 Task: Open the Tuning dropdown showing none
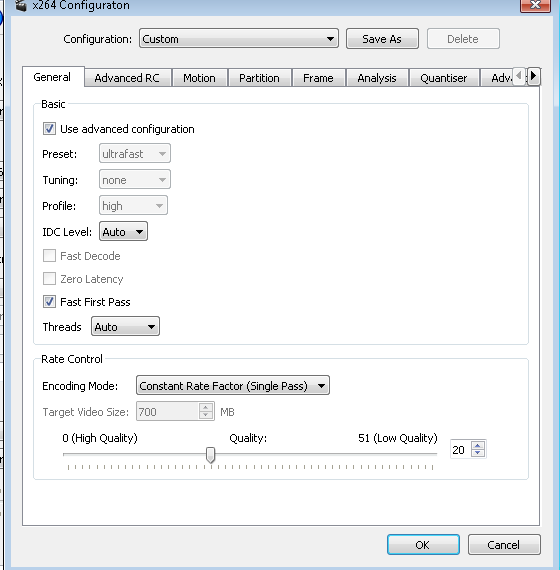[x=135, y=180]
